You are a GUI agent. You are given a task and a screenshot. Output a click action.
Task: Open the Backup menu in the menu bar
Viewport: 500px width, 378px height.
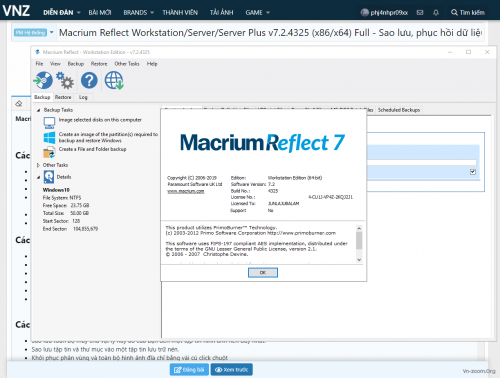(76, 64)
